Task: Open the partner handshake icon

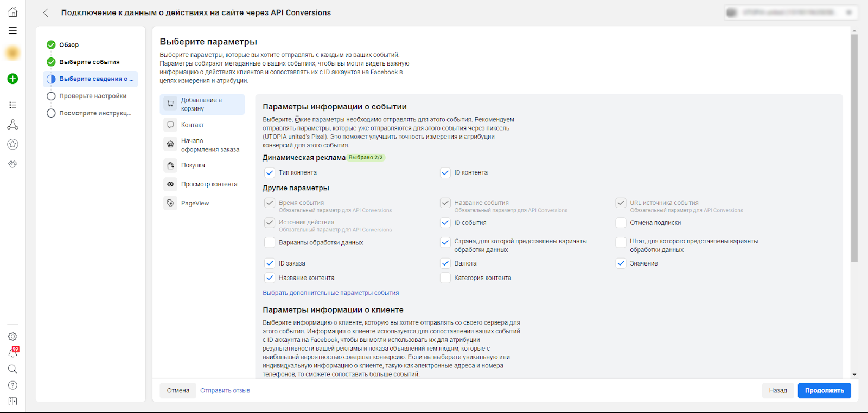Action: pyautogui.click(x=12, y=164)
